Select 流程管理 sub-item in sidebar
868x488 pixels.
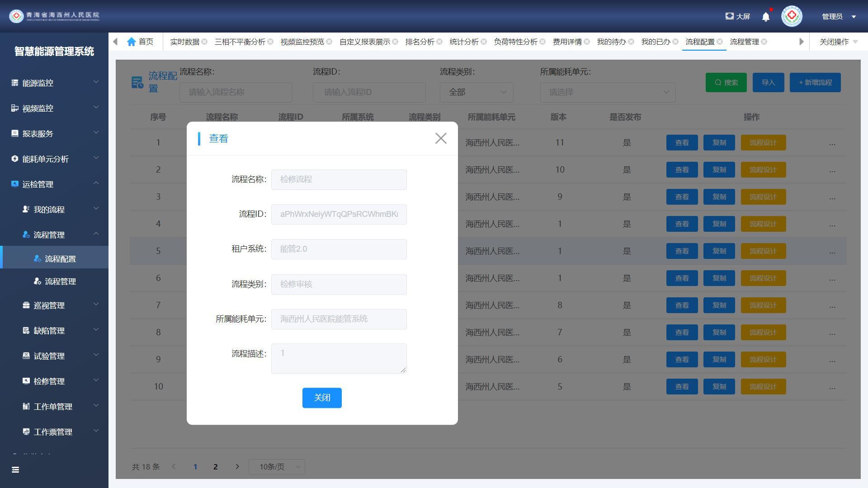60,282
